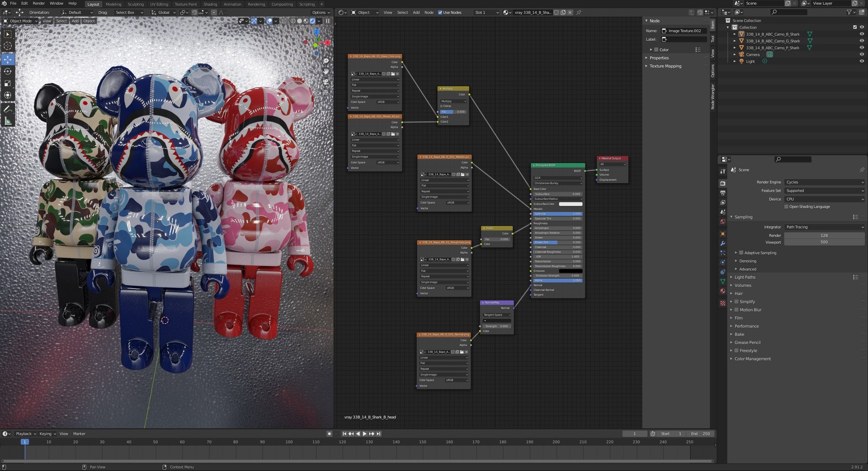Jump to the timeline end frame

[379, 433]
